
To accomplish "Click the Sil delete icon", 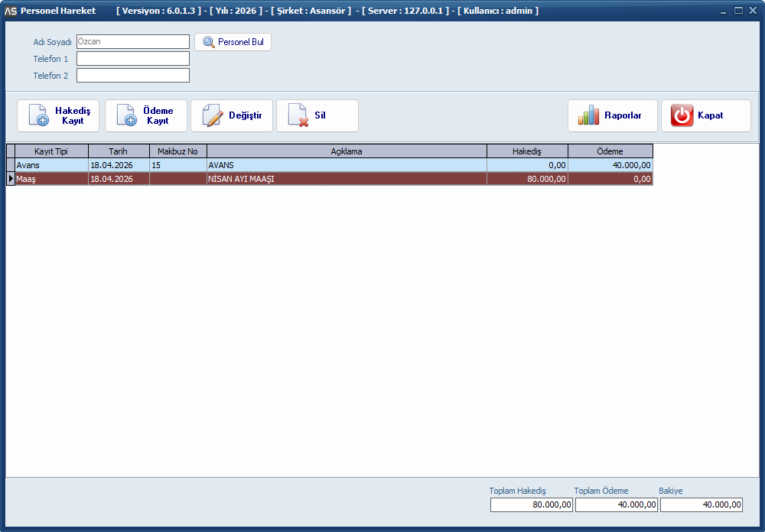I will coord(298,115).
